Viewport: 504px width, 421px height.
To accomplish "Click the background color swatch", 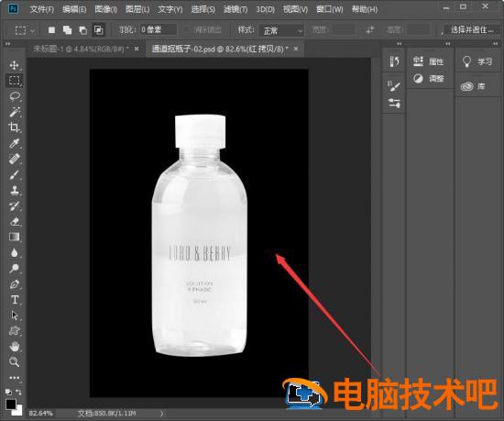I will [x=18, y=411].
